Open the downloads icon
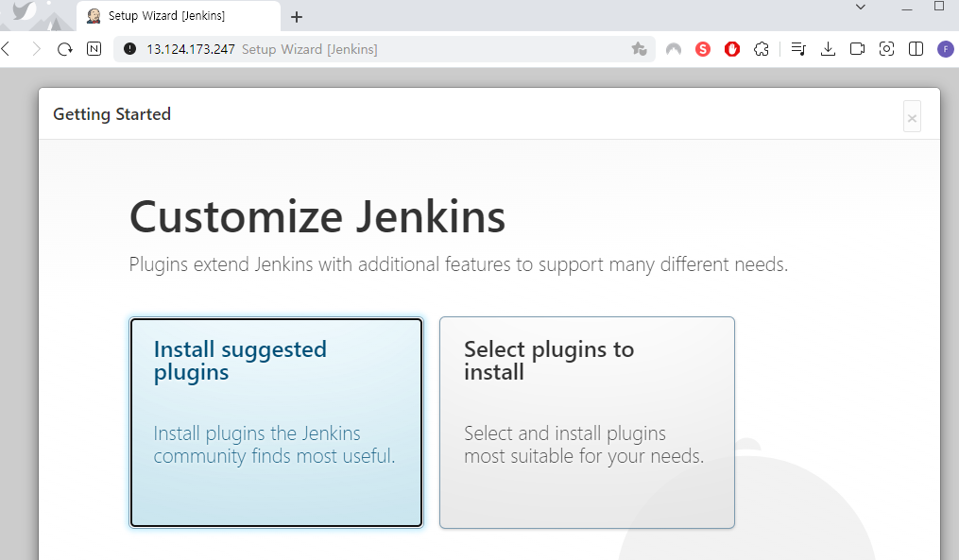 click(828, 49)
